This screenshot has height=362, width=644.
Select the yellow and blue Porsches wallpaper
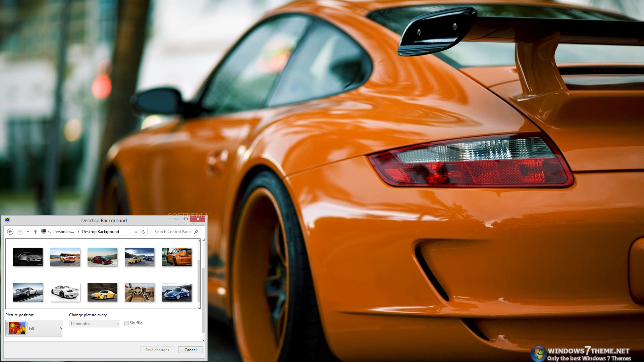[x=140, y=257]
